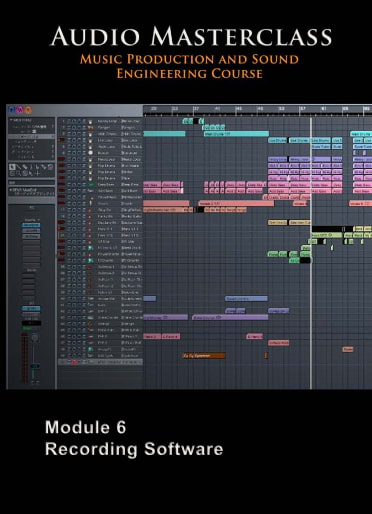Image resolution: width=372 pixels, height=514 pixels.
Task: Select the first yellow region near the playhead
Action: [x=277, y=222]
